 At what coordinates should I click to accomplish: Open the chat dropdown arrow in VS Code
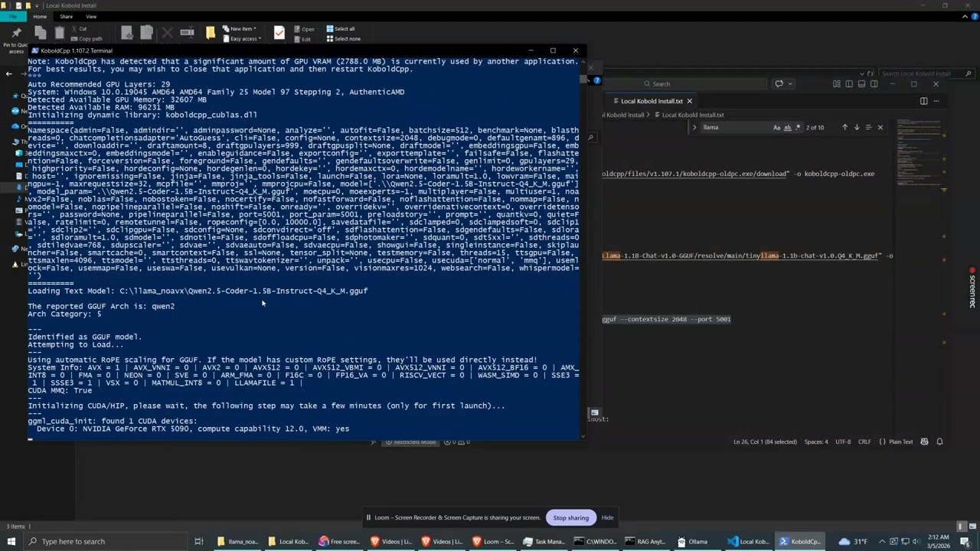pos(791,83)
